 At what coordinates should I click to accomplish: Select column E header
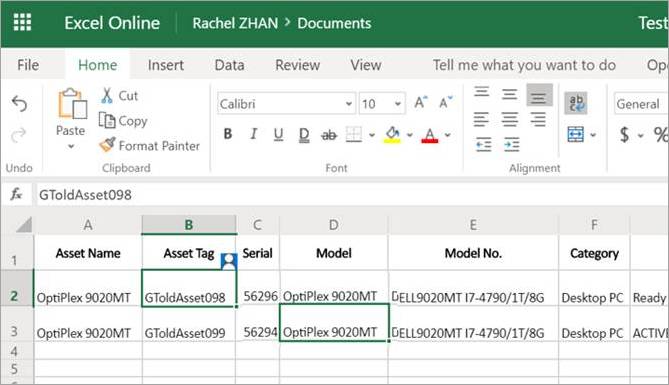pyautogui.click(x=473, y=225)
